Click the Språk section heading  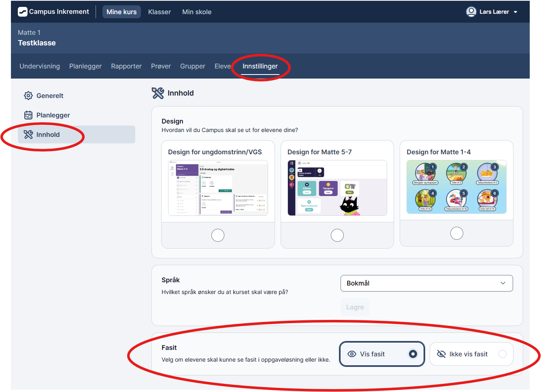(x=170, y=280)
